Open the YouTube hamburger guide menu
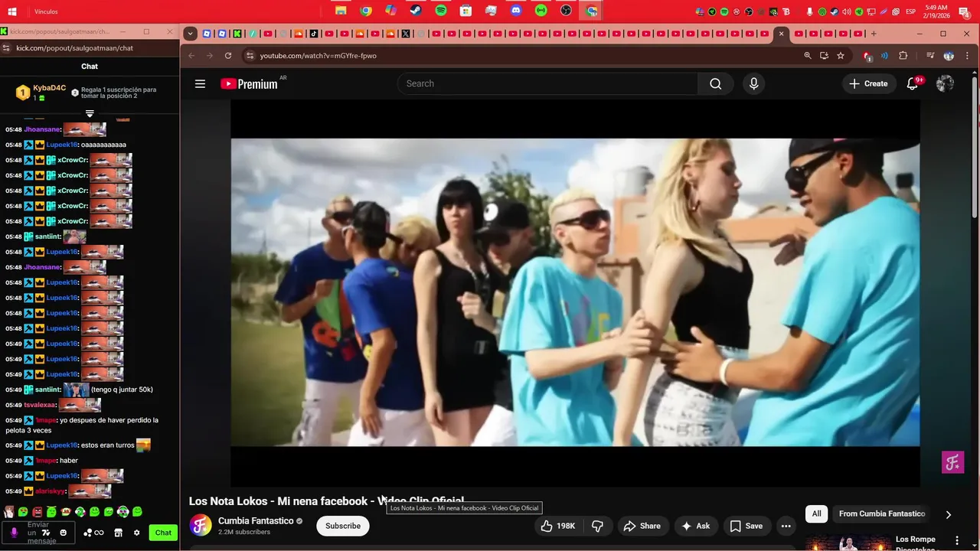The image size is (980, 551). [x=200, y=84]
